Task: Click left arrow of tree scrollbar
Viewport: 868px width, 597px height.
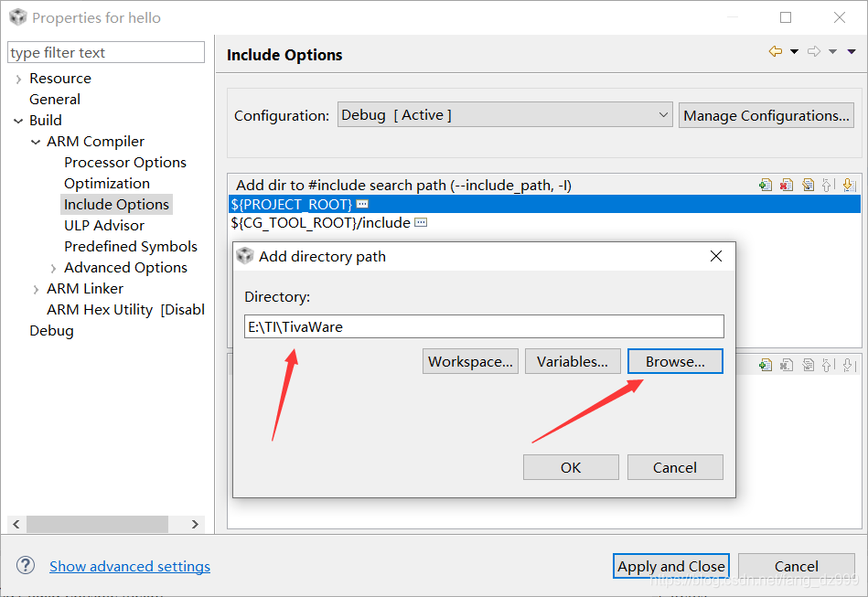Action: [x=16, y=524]
